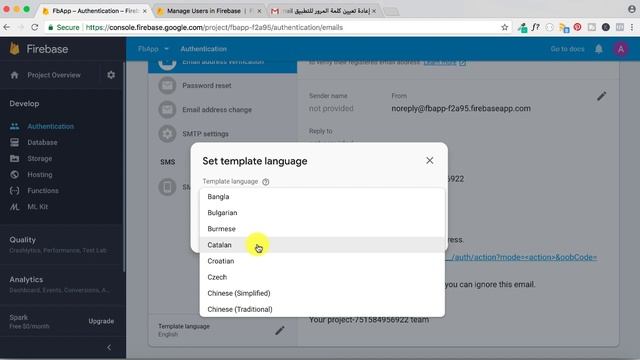640x360 pixels.
Task: Pick Croatian from the dropdown list
Action: (322, 261)
